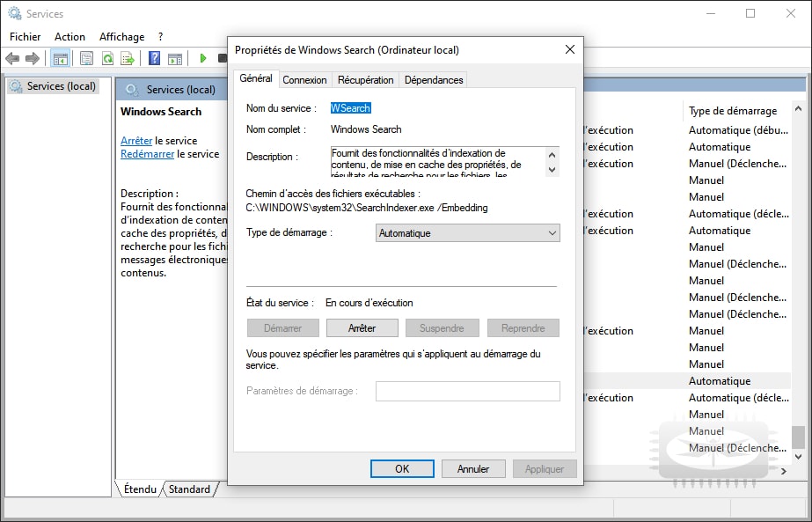Viewport: 812px width, 522px height.
Task: Click the gear icon in the right pane header
Action: [132, 90]
